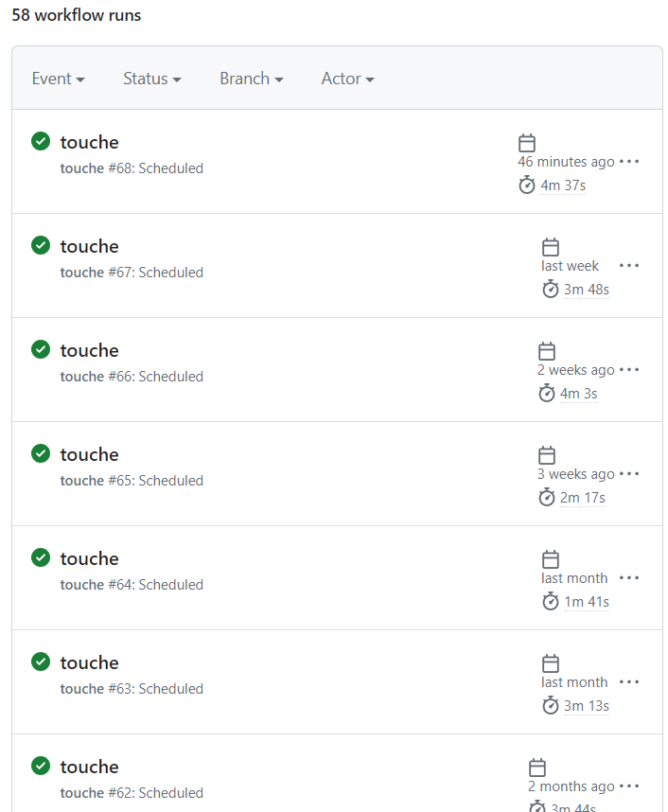The width and height of the screenshot is (668, 812).
Task: Open the options menu for run #63
Action: click(x=629, y=681)
